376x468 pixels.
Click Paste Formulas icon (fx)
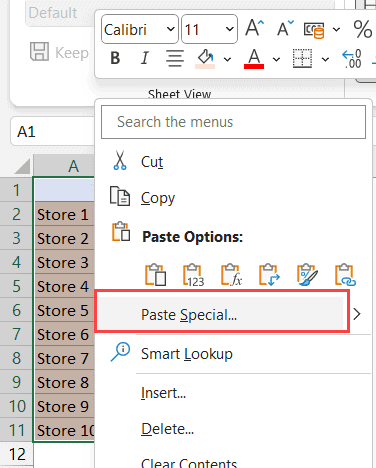[x=232, y=275]
